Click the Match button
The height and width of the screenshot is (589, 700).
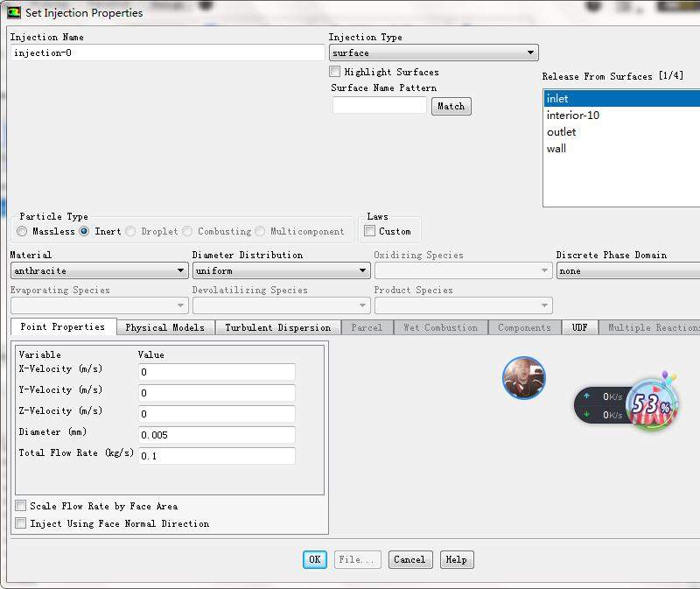pos(451,106)
